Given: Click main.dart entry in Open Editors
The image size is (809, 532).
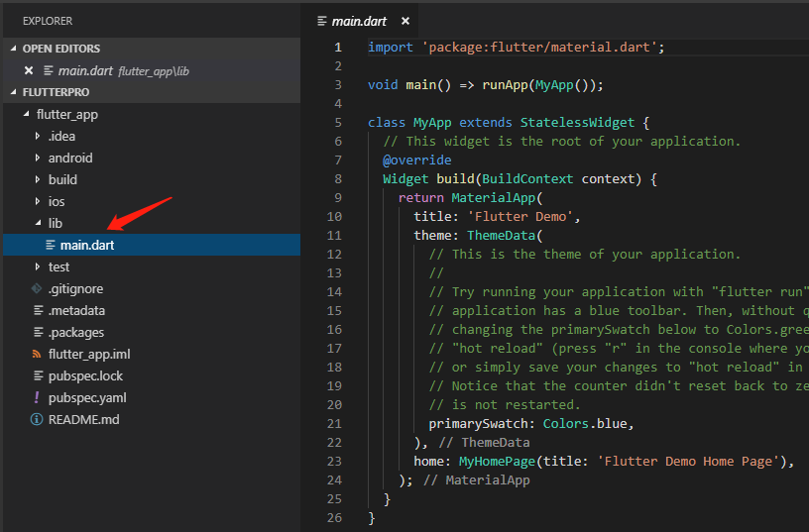Looking at the screenshot, I should pyautogui.click(x=152, y=70).
